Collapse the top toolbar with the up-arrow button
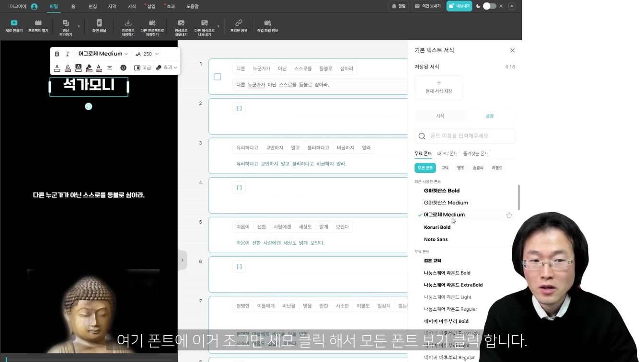The height and width of the screenshot is (362, 644). [x=512, y=6]
